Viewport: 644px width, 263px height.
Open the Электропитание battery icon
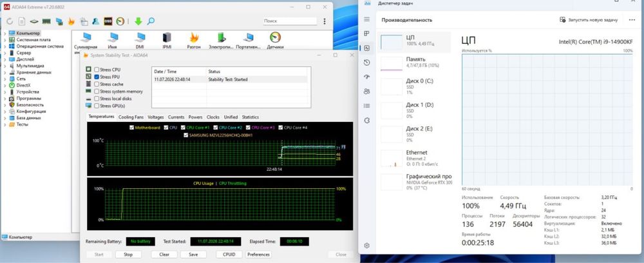pyautogui.click(x=221, y=41)
